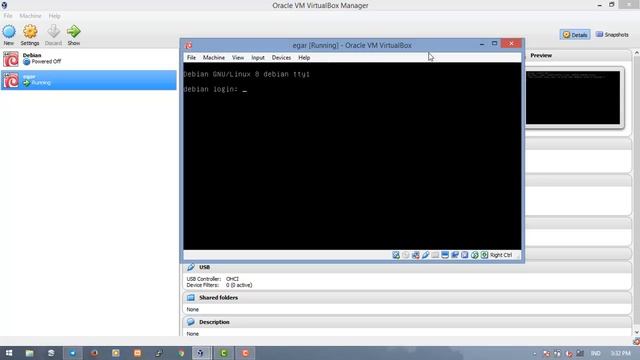Click the USB plug icon in details
640x360 pixels.
point(191,267)
